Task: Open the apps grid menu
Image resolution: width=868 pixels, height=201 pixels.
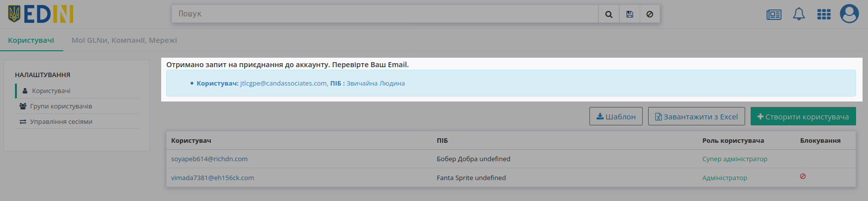Action: point(824,14)
